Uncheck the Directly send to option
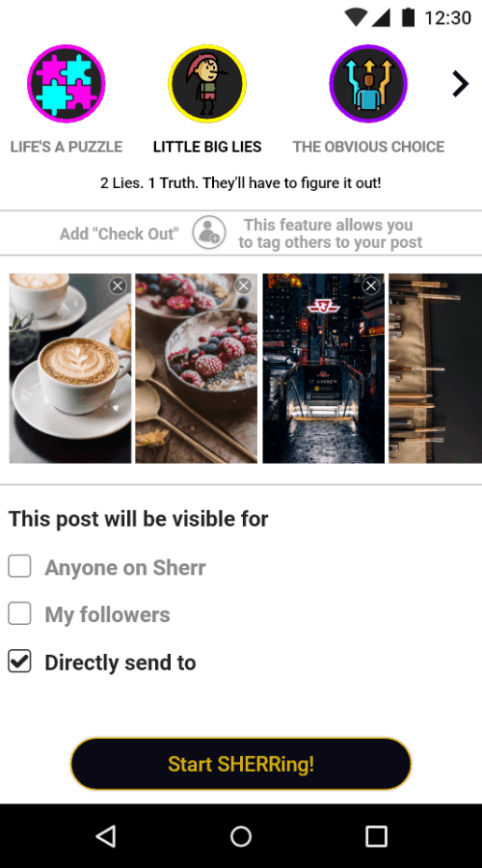 19,662
